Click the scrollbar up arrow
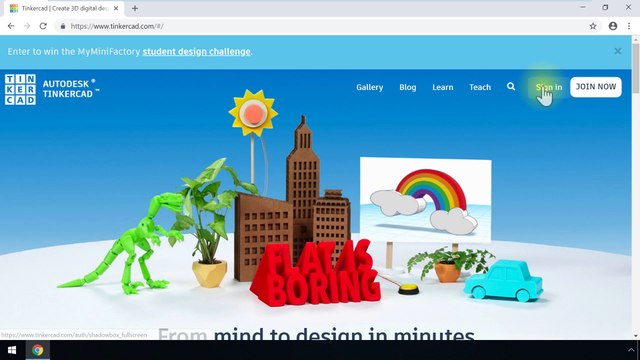The width and height of the screenshot is (640, 360). 636,39
